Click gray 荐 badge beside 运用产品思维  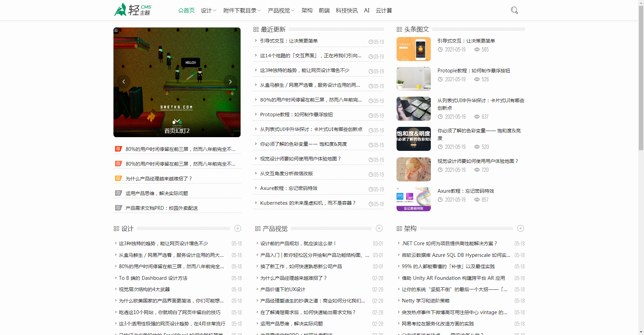tap(118, 193)
